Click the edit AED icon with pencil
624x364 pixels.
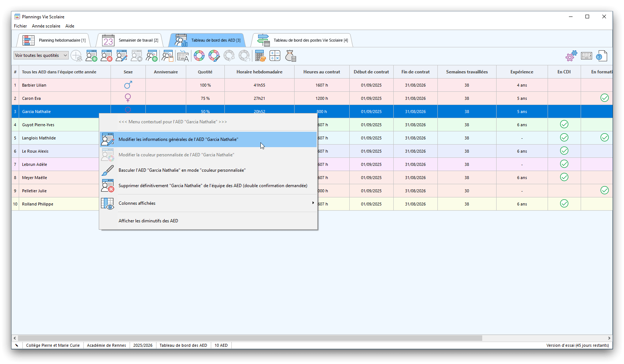[x=122, y=56]
